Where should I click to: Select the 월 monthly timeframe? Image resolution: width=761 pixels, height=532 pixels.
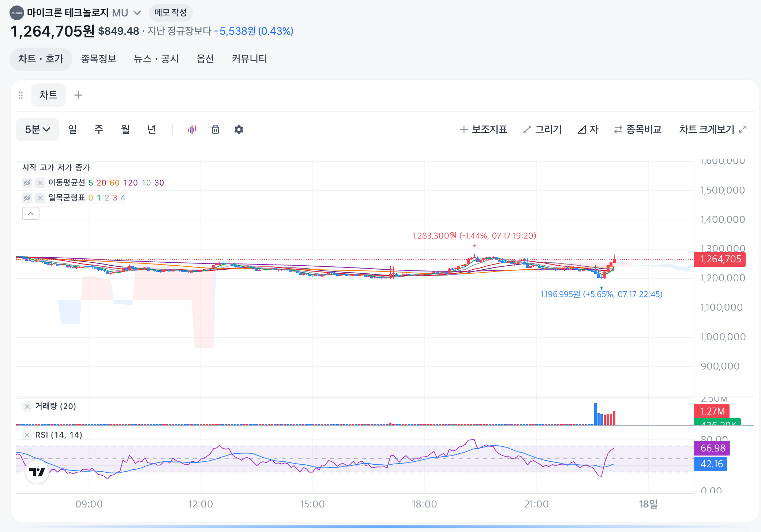[x=125, y=130]
